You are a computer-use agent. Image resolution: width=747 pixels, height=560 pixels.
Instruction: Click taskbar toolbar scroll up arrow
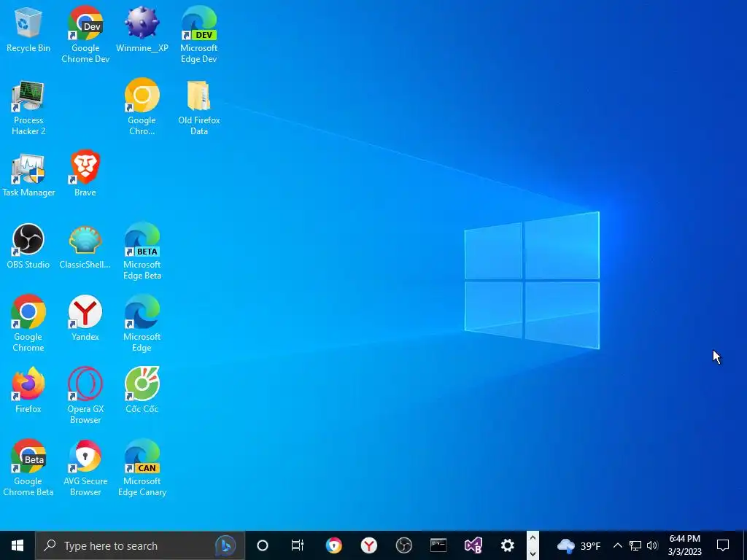click(x=533, y=538)
